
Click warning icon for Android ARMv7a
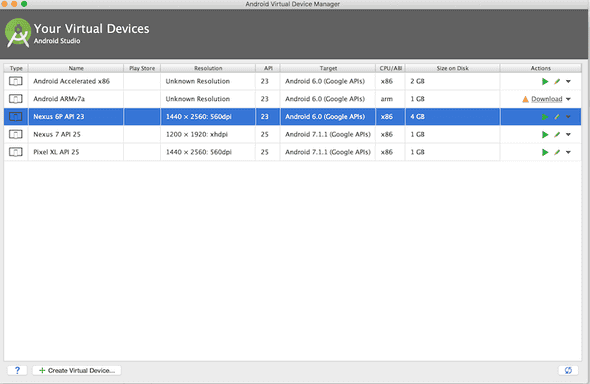[525, 99]
